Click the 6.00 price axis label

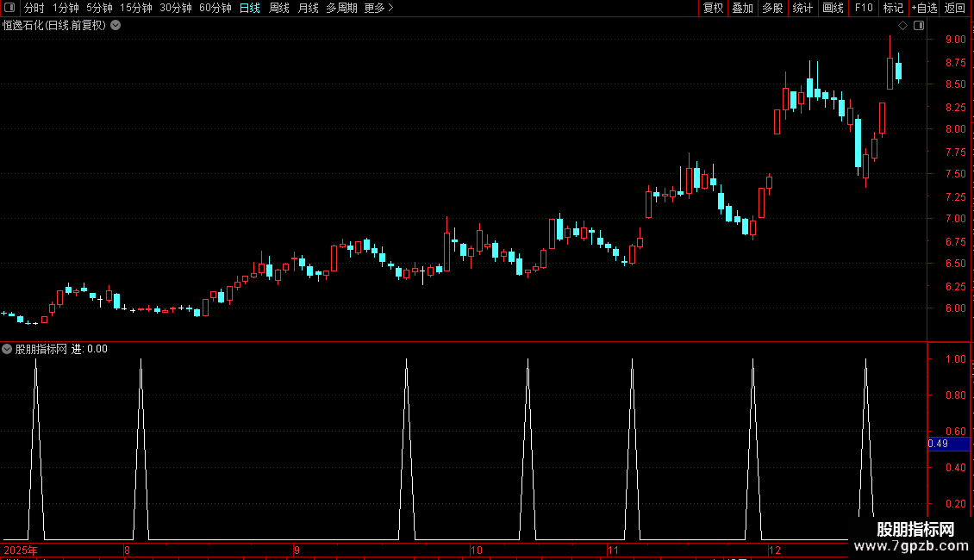955,308
